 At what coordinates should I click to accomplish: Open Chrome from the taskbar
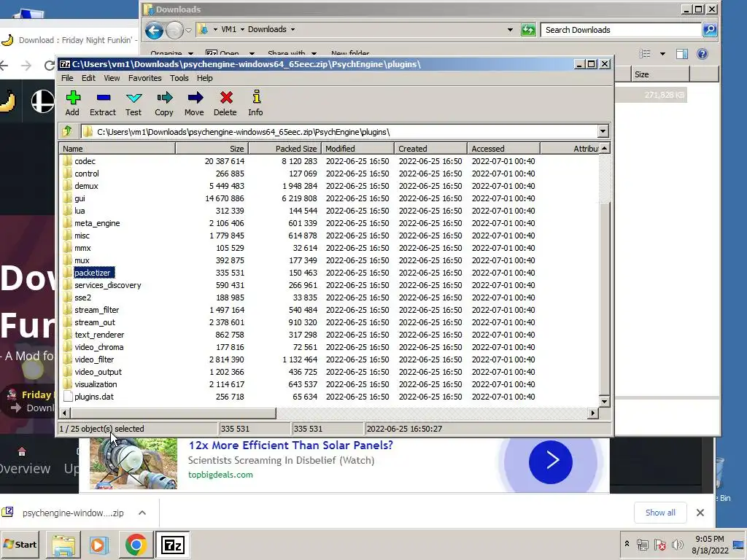[136, 545]
